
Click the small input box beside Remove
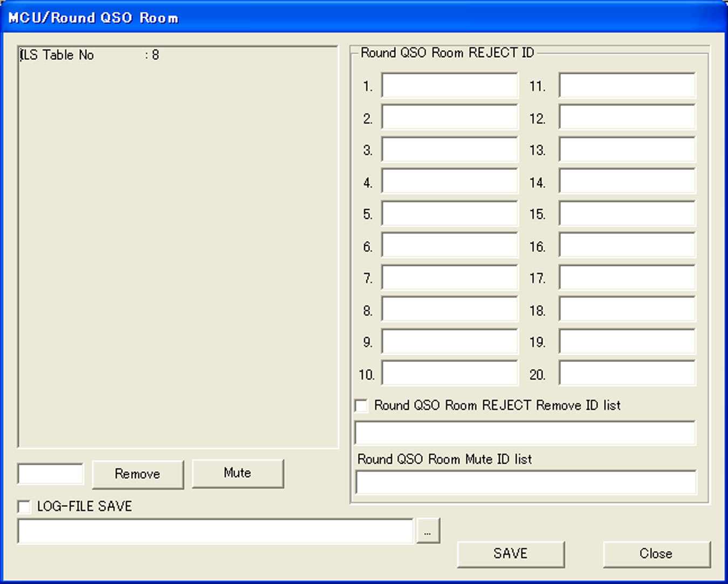coord(51,474)
